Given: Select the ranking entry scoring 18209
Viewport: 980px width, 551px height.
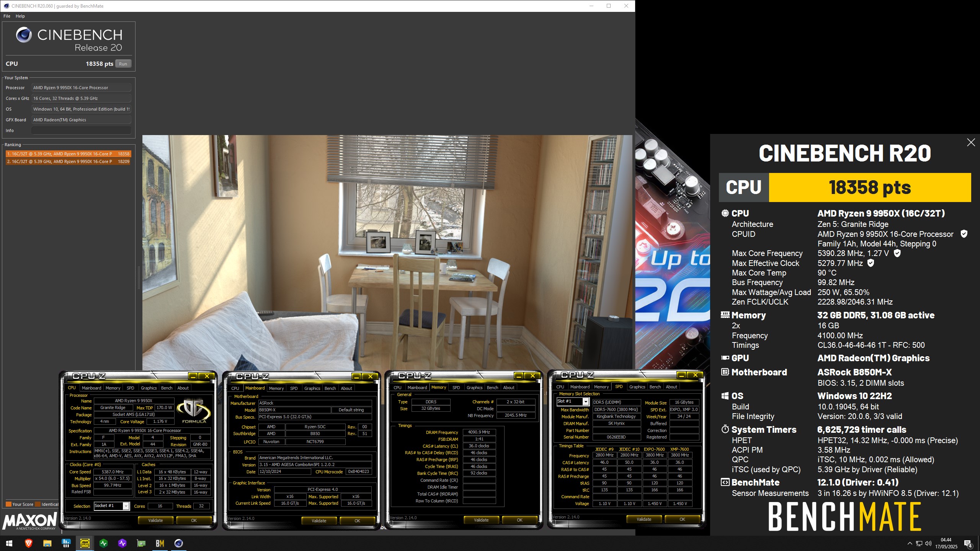Looking at the screenshot, I should coord(69,161).
